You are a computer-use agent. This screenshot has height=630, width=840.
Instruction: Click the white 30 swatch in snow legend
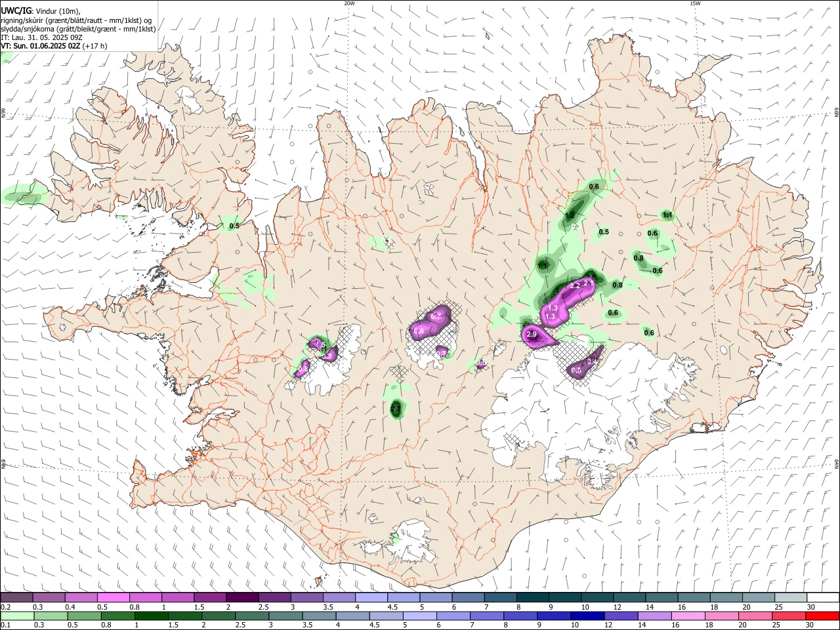824,597
